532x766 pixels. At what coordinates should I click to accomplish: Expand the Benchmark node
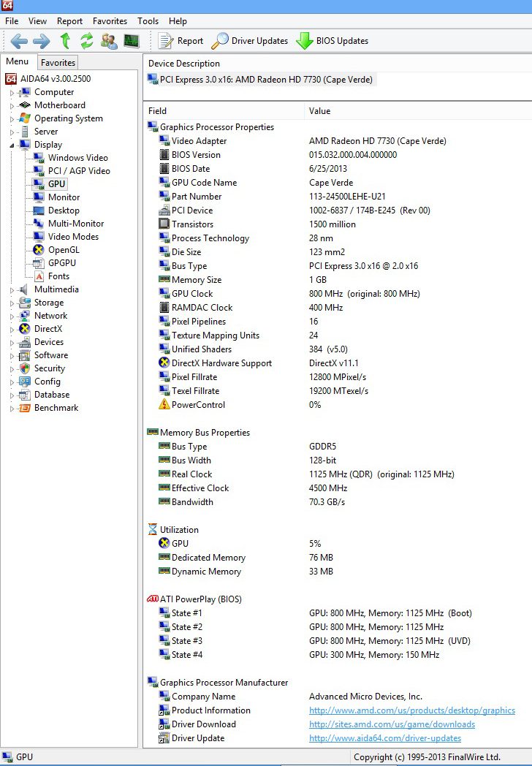[x=12, y=409]
